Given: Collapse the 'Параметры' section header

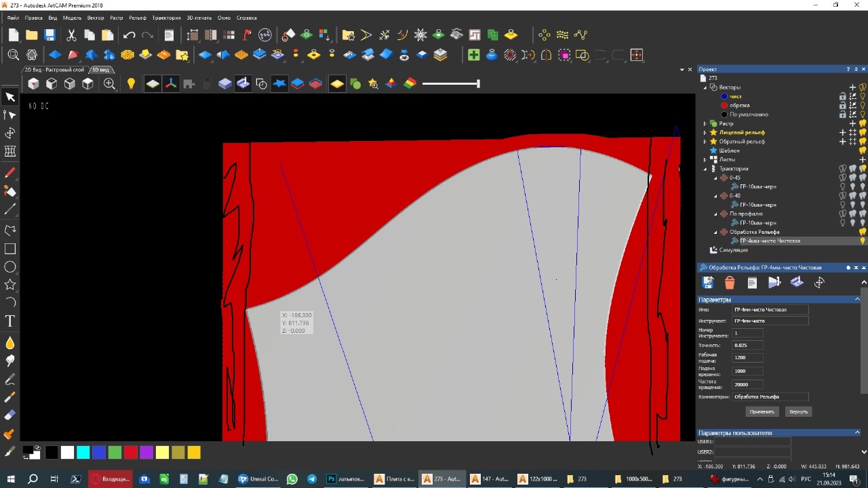Looking at the screenshot, I should [x=857, y=300].
